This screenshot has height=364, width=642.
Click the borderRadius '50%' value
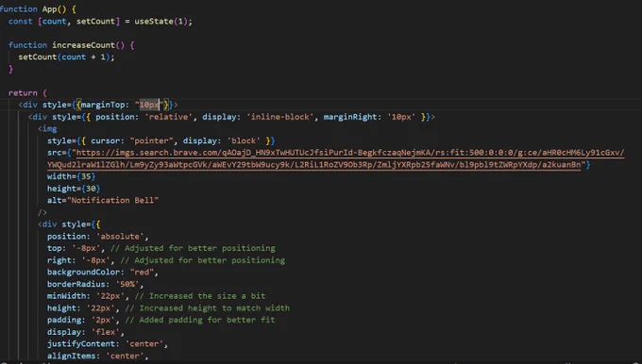[x=127, y=284]
